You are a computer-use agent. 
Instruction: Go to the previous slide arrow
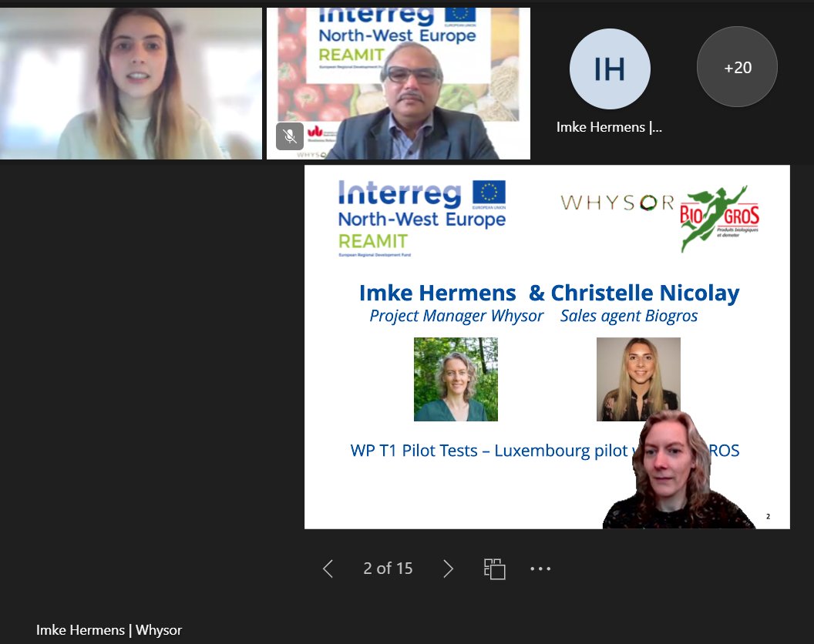click(328, 569)
